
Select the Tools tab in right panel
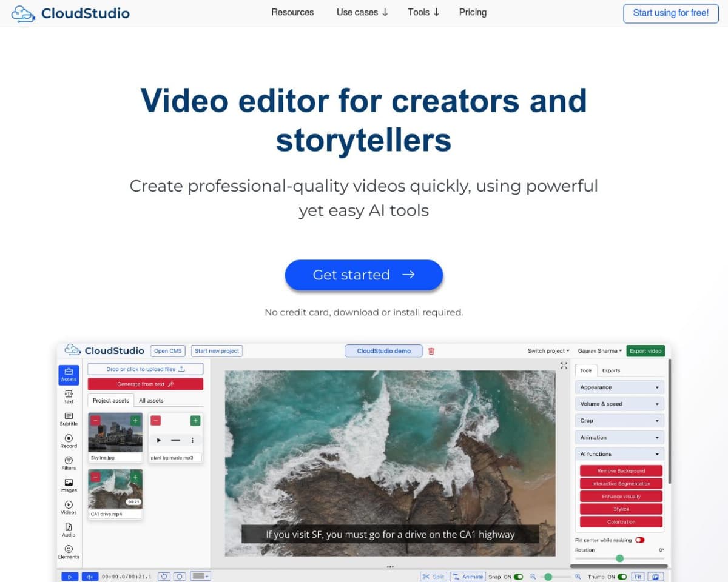(x=586, y=370)
